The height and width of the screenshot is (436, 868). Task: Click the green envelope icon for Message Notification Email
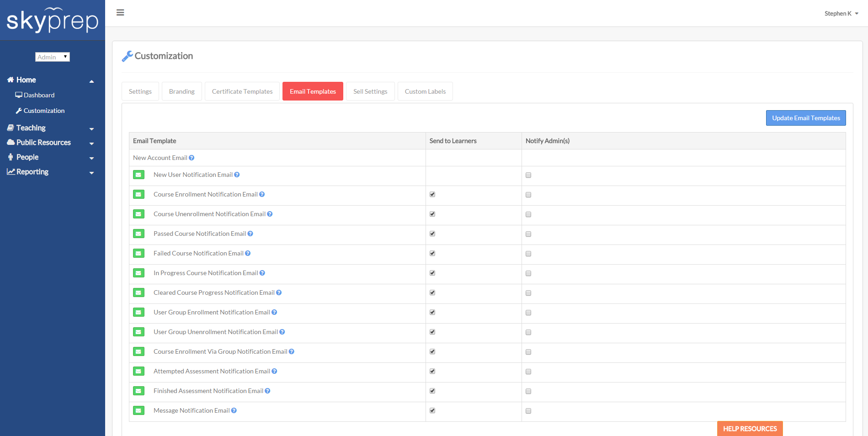click(138, 410)
